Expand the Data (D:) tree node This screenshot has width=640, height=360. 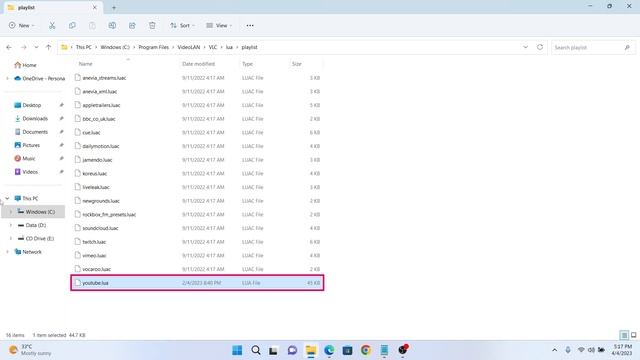11,225
